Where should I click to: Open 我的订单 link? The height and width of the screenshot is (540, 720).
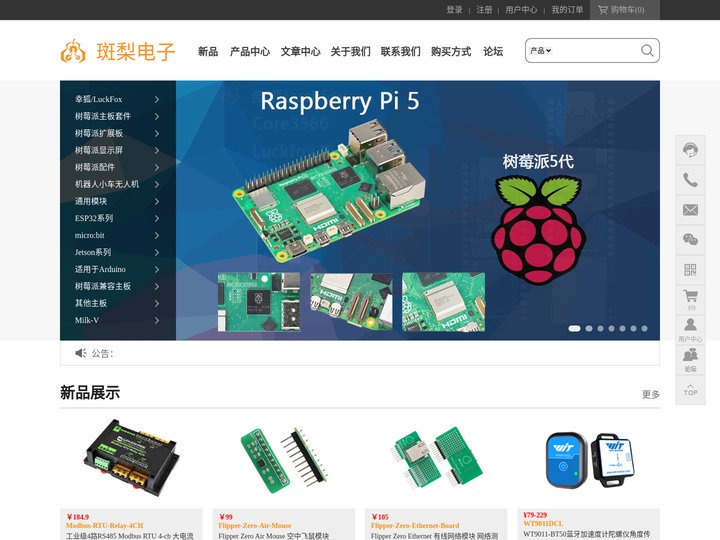[x=567, y=10]
